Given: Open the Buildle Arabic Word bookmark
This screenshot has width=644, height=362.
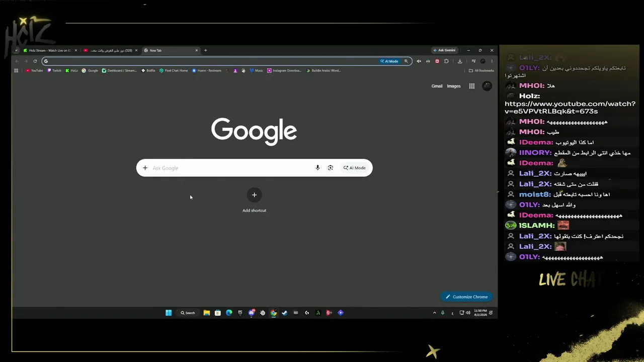Looking at the screenshot, I should pyautogui.click(x=324, y=70).
